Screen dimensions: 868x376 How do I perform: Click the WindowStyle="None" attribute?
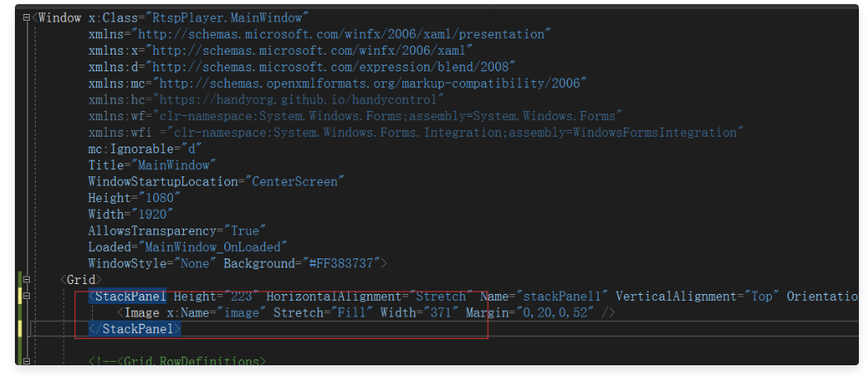point(152,263)
